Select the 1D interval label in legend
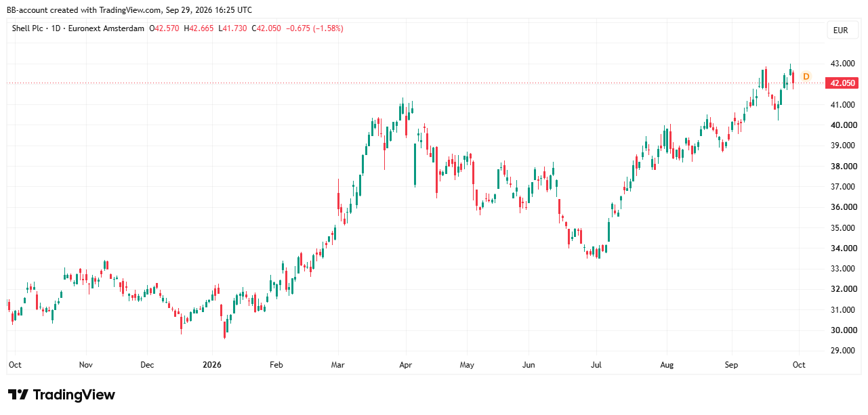Image resolution: width=868 pixels, height=415 pixels. point(54,28)
